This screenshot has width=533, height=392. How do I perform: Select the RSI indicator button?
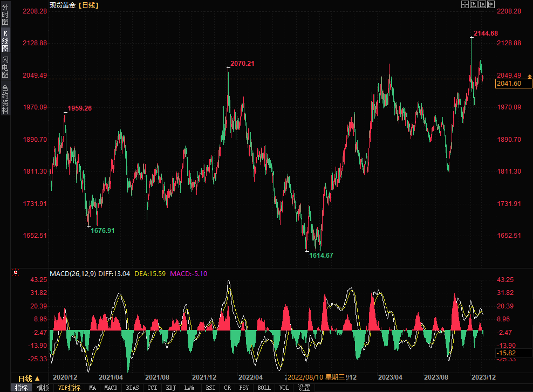pos(210,388)
